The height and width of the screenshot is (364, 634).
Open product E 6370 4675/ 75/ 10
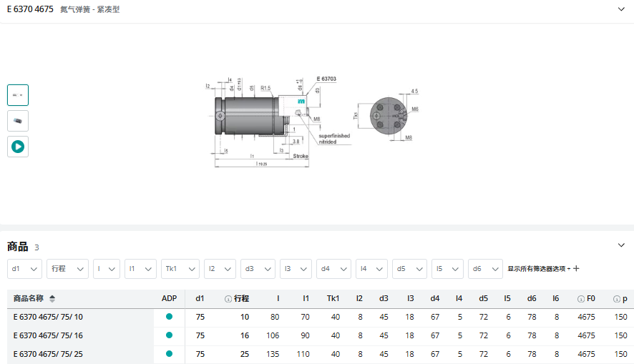pos(48,317)
